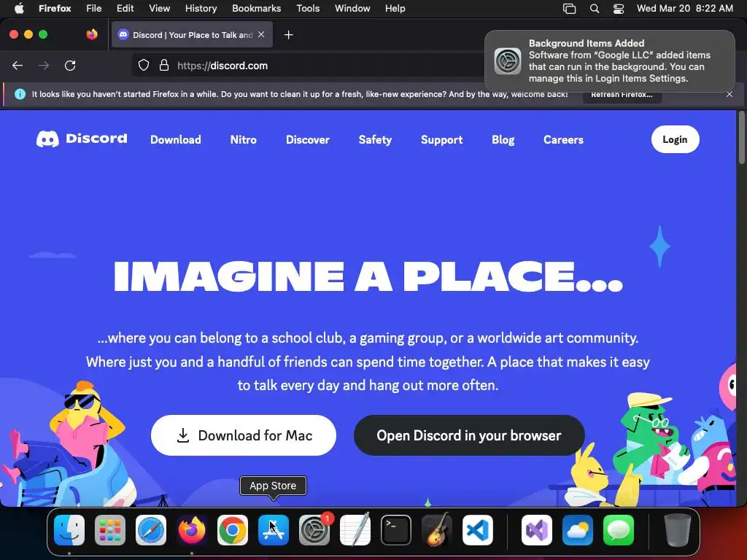Click the Firefox Dock icon

192,530
